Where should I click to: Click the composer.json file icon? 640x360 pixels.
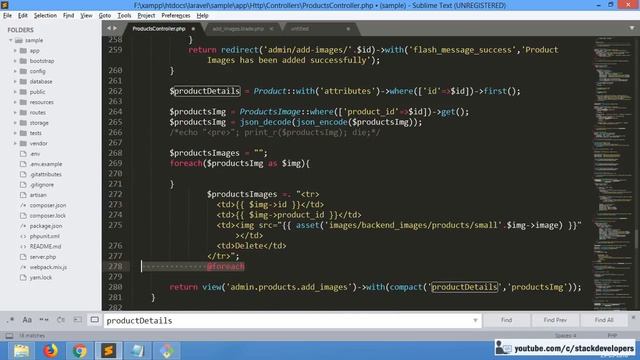(x=23, y=205)
